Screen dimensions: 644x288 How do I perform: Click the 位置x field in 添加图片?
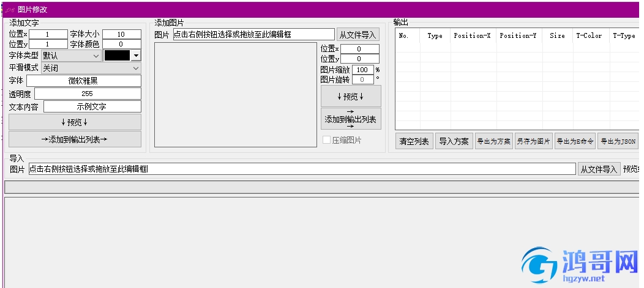[x=360, y=49]
